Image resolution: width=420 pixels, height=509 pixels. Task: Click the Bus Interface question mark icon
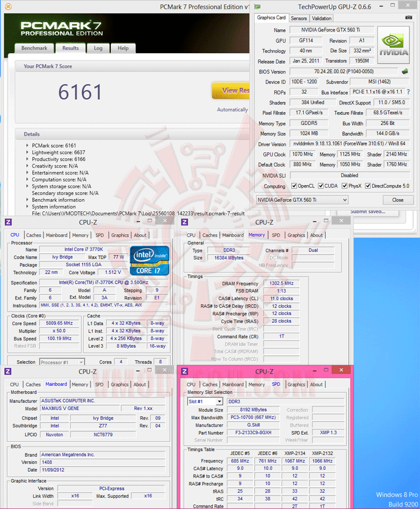tap(408, 92)
